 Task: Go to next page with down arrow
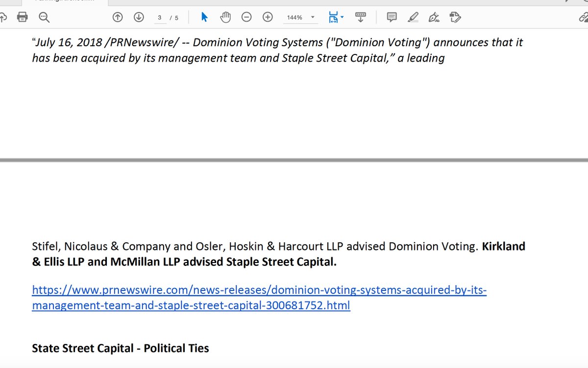tap(139, 18)
